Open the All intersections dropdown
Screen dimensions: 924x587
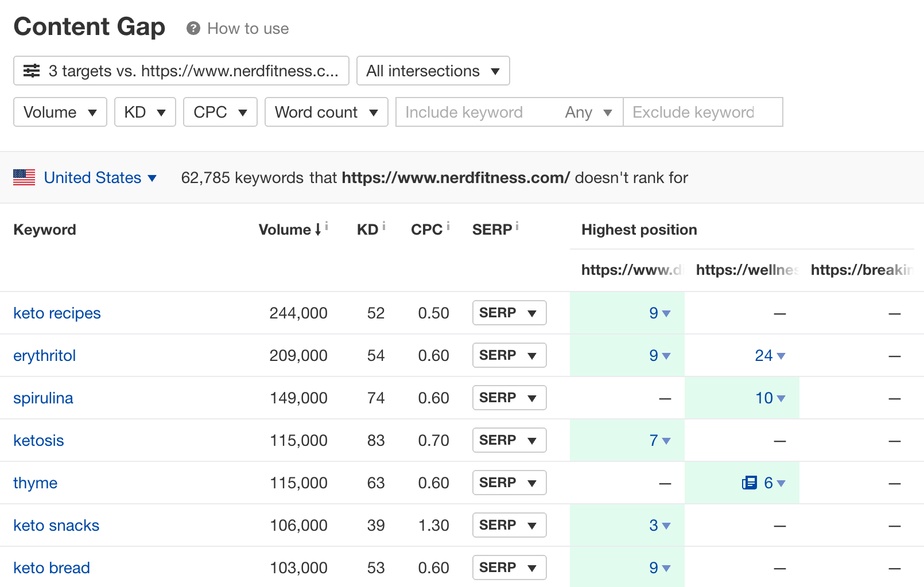click(433, 71)
